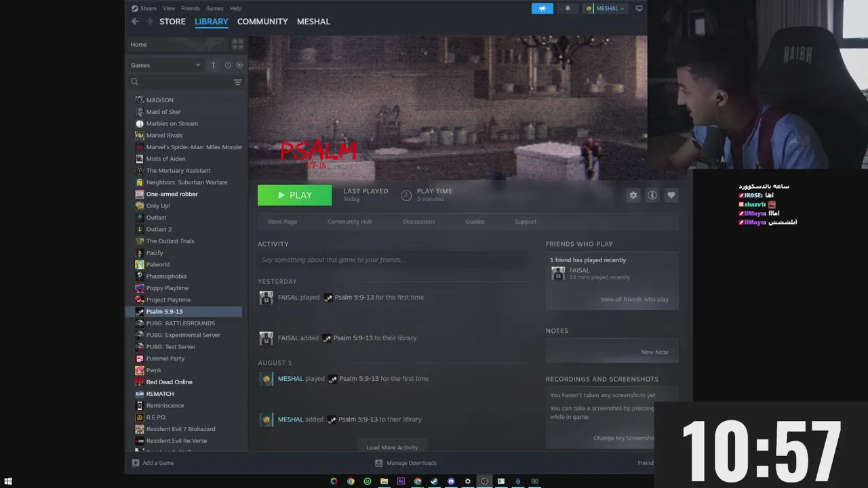The height and width of the screenshot is (488, 868).
Task: Open Adobe After Effects from the taskbar
Action: pos(401,481)
